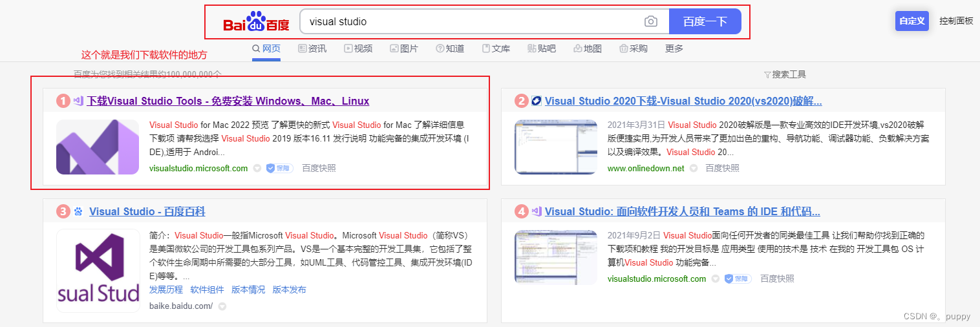The width and height of the screenshot is (980, 327).
Task: Switch to the 资讯 tab
Action: (312, 48)
